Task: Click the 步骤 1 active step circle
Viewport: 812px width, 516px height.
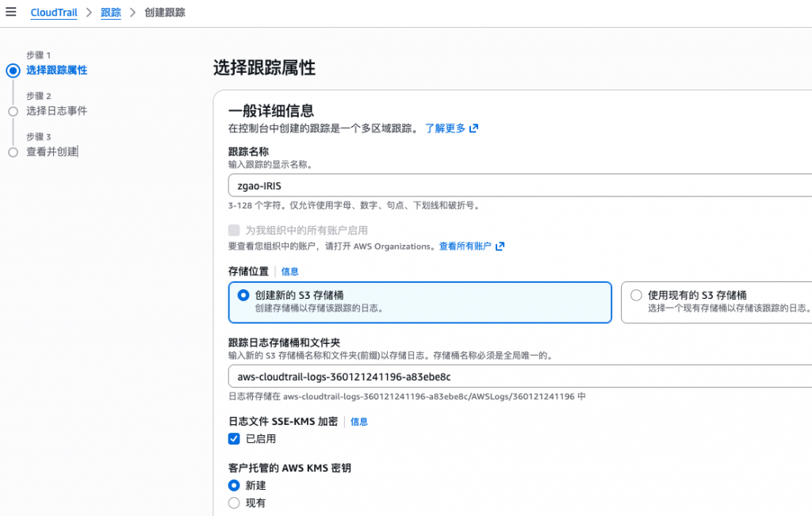Action: [13, 71]
